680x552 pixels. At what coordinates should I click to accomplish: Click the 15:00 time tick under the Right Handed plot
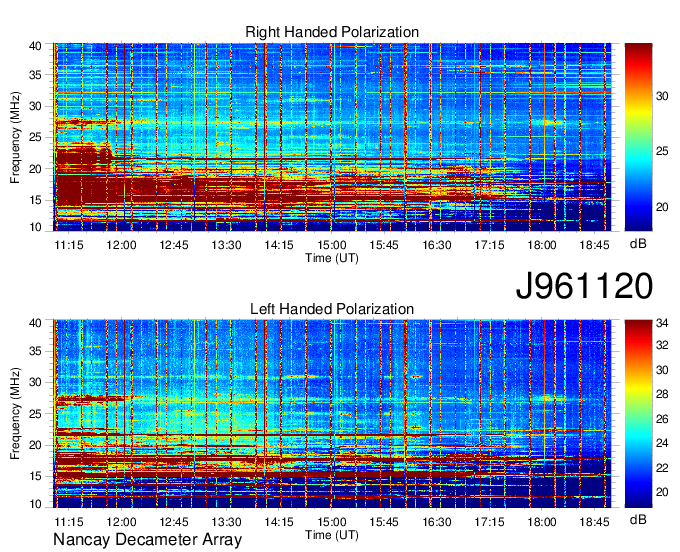click(332, 245)
